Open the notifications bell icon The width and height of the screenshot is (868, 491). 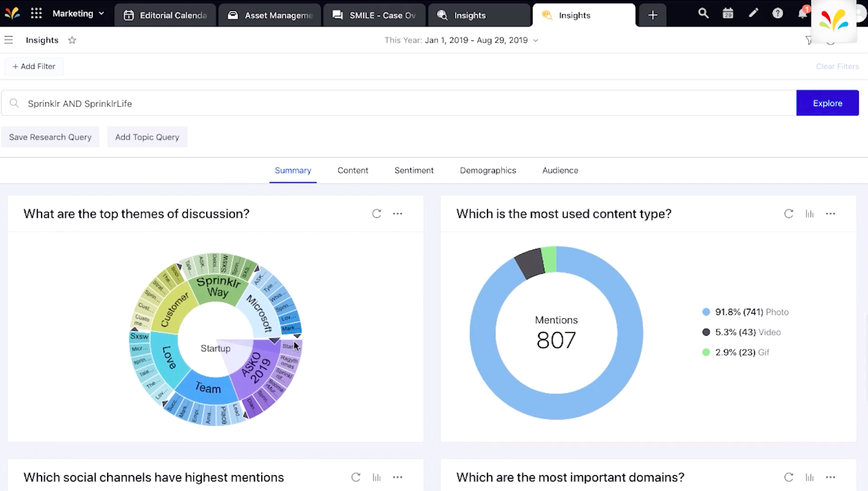click(x=803, y=13)
